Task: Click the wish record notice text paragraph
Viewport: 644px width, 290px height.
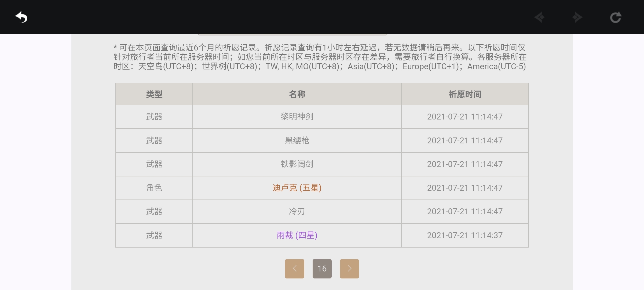Action: [319, 57]
